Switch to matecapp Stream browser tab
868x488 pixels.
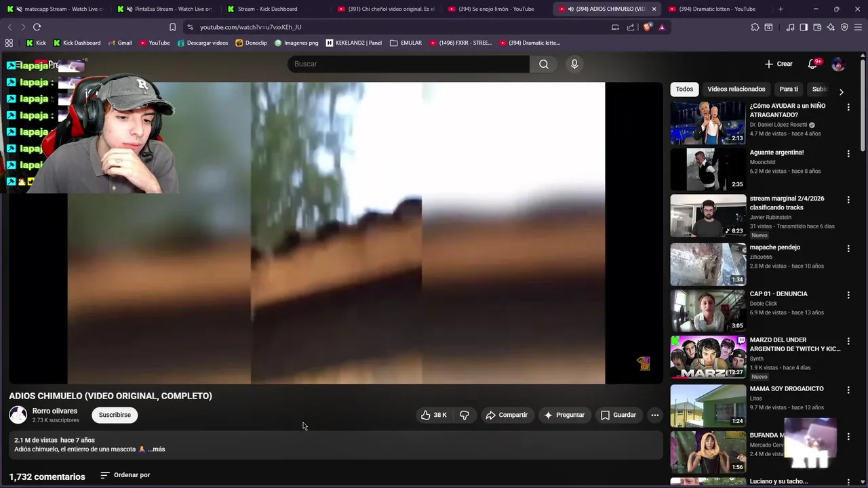point(56,9)
